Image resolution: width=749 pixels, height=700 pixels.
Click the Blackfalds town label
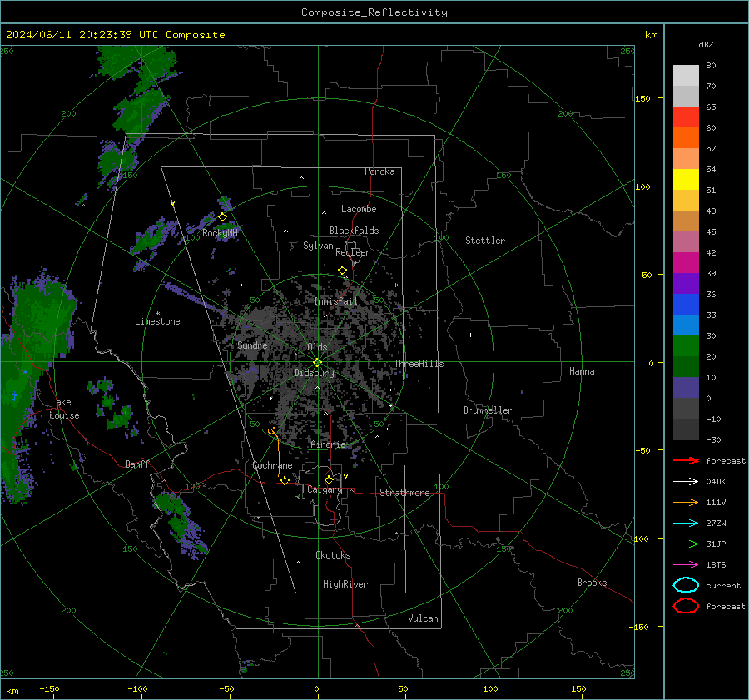(x=354, y=231)
